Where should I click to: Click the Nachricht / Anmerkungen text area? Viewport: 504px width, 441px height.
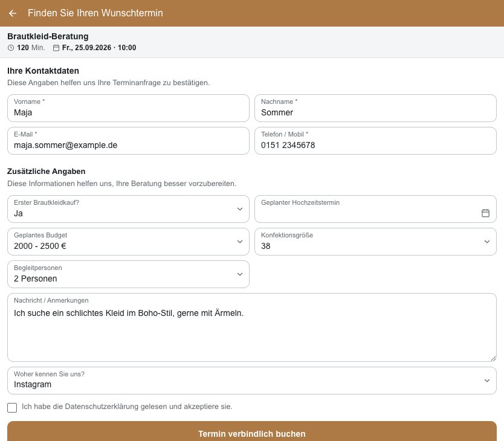pos(252,327)
